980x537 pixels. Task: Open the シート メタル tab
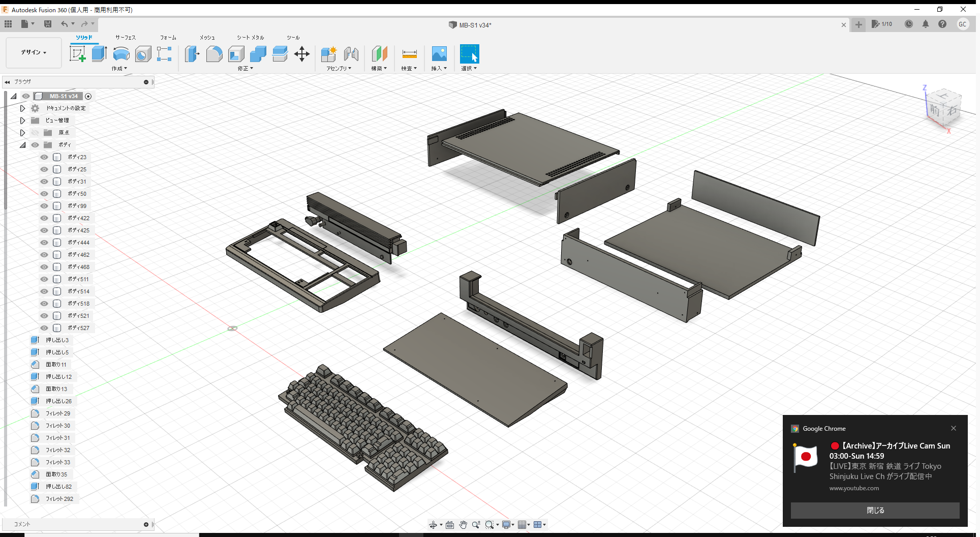[x=250, y=37]
